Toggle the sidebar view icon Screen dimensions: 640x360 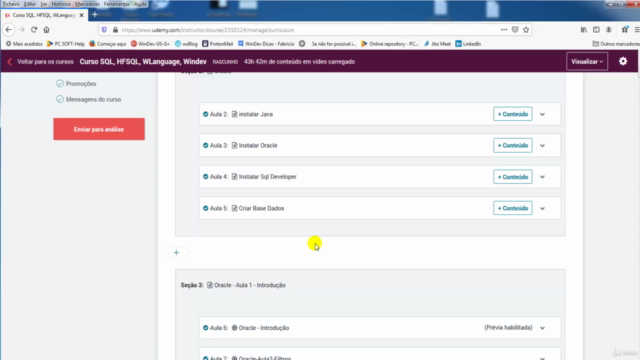coord(596,29)
